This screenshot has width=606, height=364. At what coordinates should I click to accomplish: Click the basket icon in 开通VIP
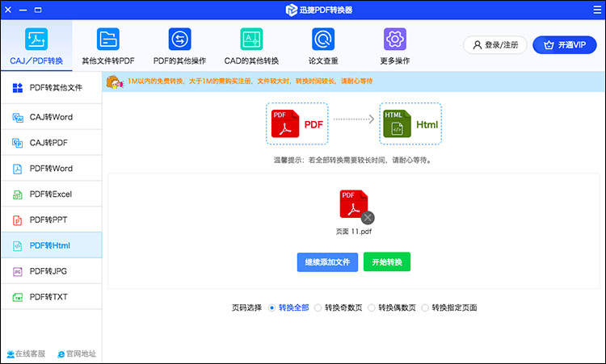point(549,45)
